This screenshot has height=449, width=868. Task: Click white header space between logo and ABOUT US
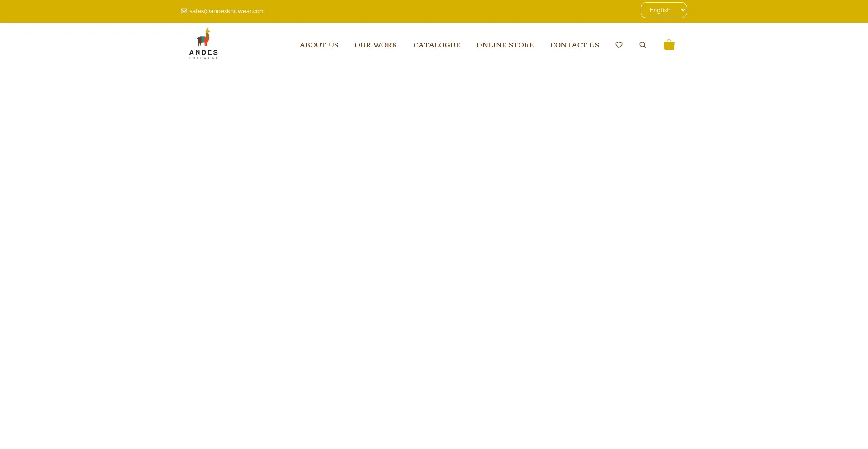(x=258, y=45)
